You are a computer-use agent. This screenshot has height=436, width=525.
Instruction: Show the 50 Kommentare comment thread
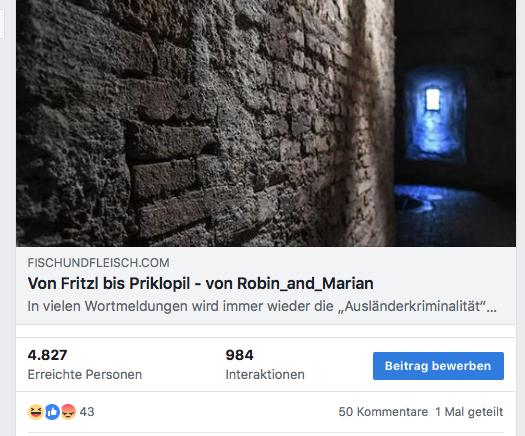(383, 412)
